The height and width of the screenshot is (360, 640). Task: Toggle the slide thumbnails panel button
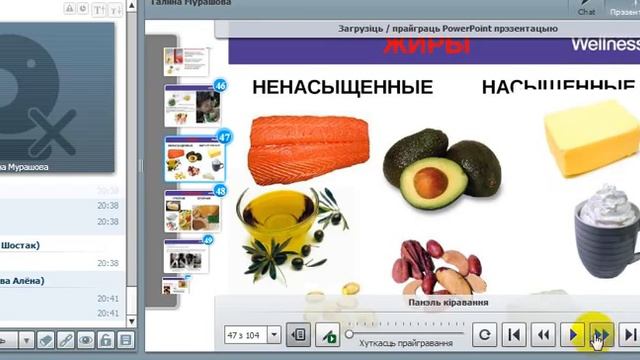tap(298, 335)
